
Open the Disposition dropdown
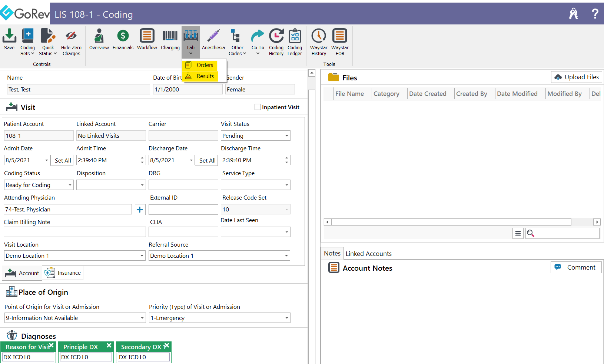click(142, 185)
